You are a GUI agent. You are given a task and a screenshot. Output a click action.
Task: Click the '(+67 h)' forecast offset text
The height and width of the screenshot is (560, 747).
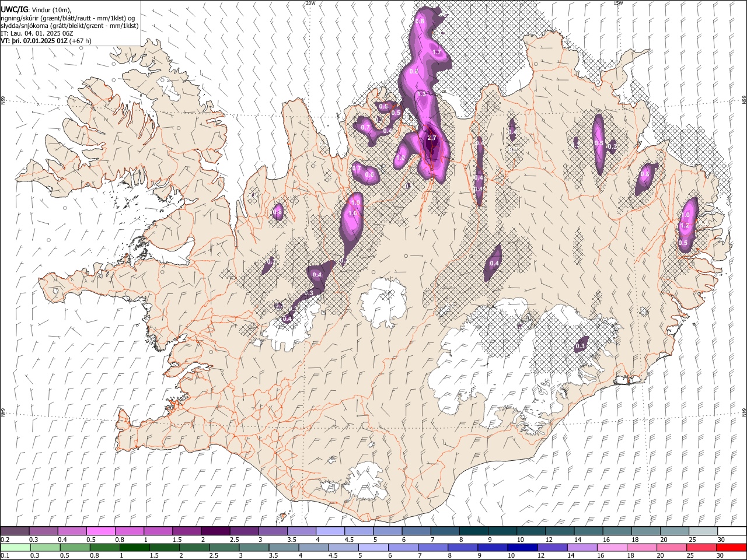tap(80, 41)
